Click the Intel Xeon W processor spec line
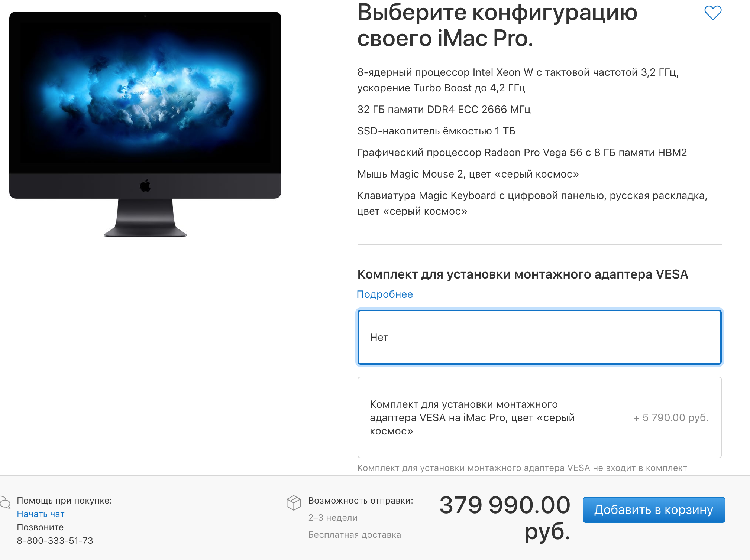750x560 pixels. pyautogui.click(x=518, y=80)
